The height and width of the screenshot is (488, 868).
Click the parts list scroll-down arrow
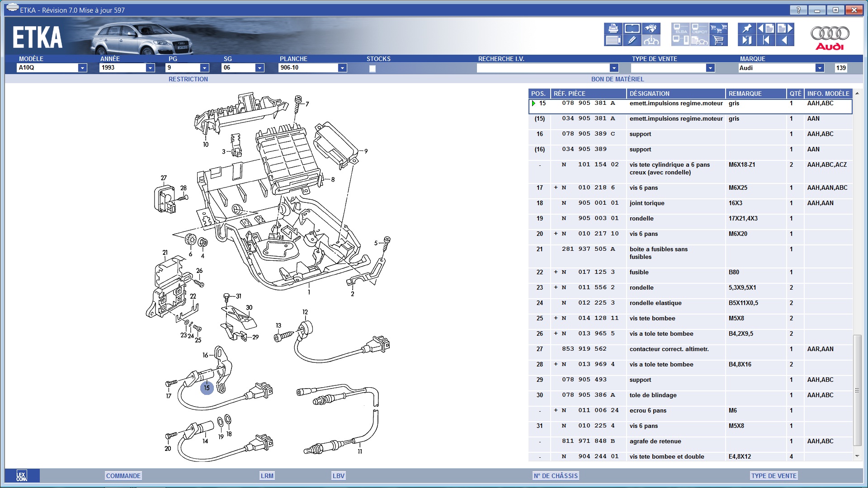coord(857,456)
